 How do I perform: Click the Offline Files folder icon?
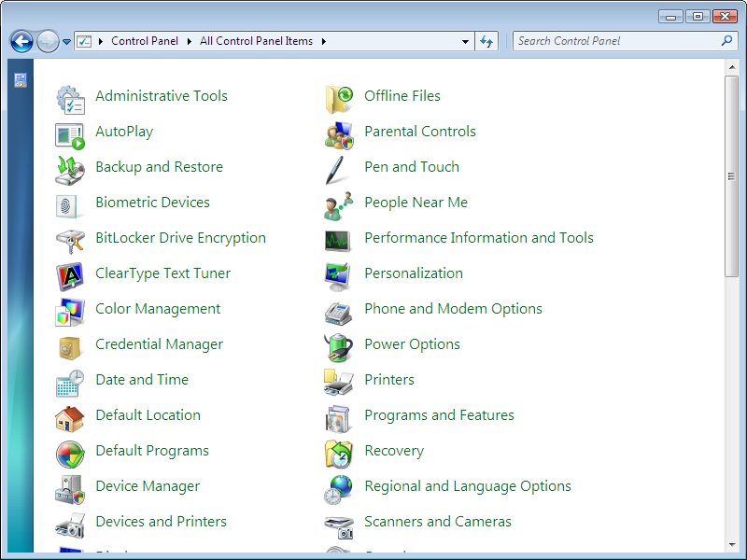[339, 100]
